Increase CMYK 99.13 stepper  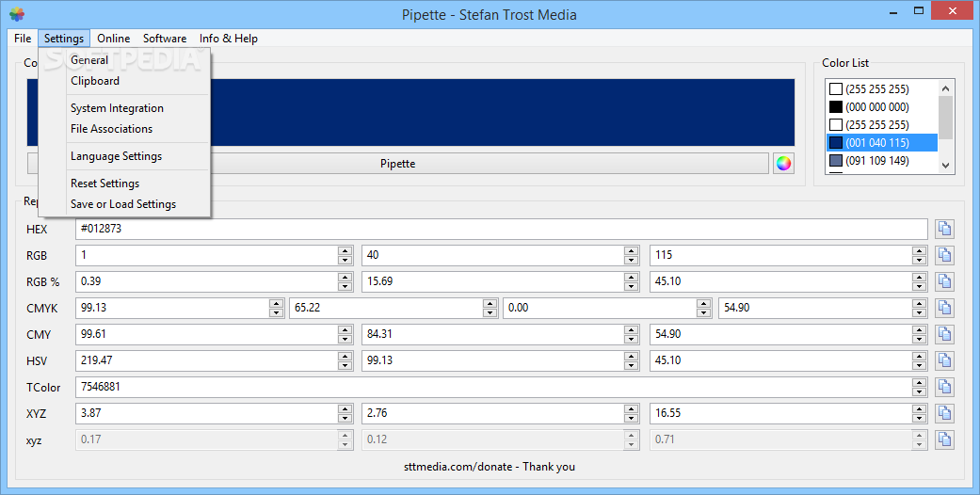(276, 304)
